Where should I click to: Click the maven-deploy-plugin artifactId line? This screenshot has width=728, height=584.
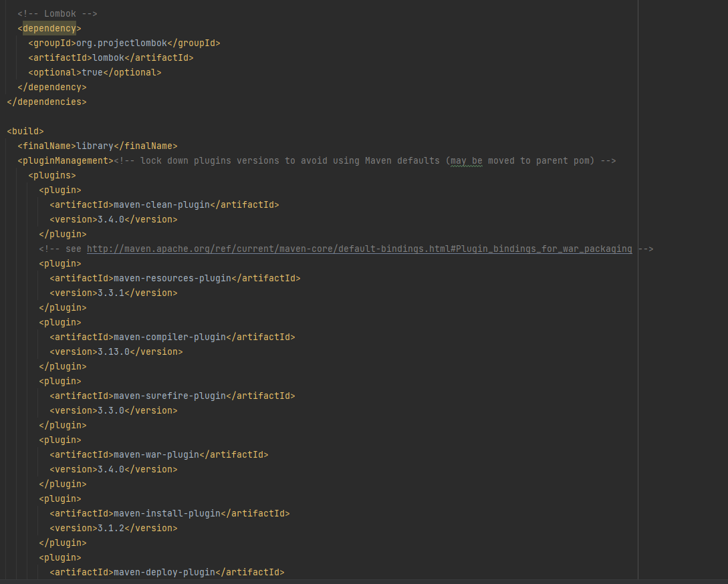167,573
